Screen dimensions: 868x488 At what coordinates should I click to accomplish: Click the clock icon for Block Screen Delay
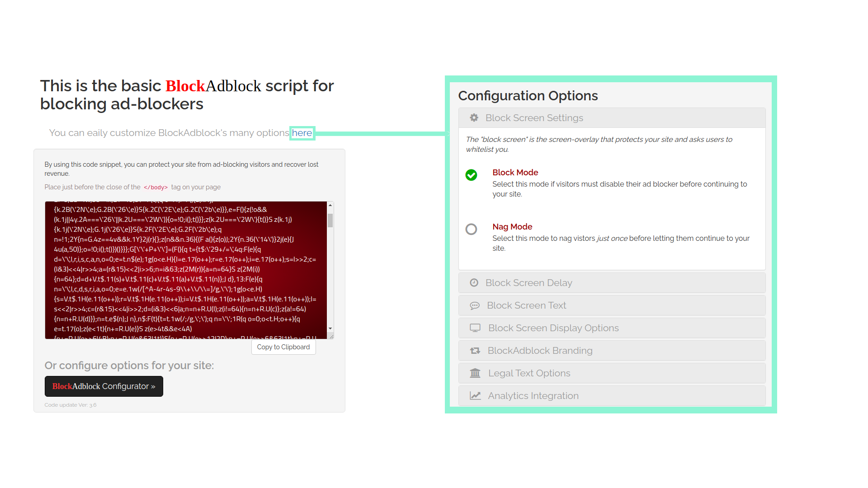(x=474, y=283)
